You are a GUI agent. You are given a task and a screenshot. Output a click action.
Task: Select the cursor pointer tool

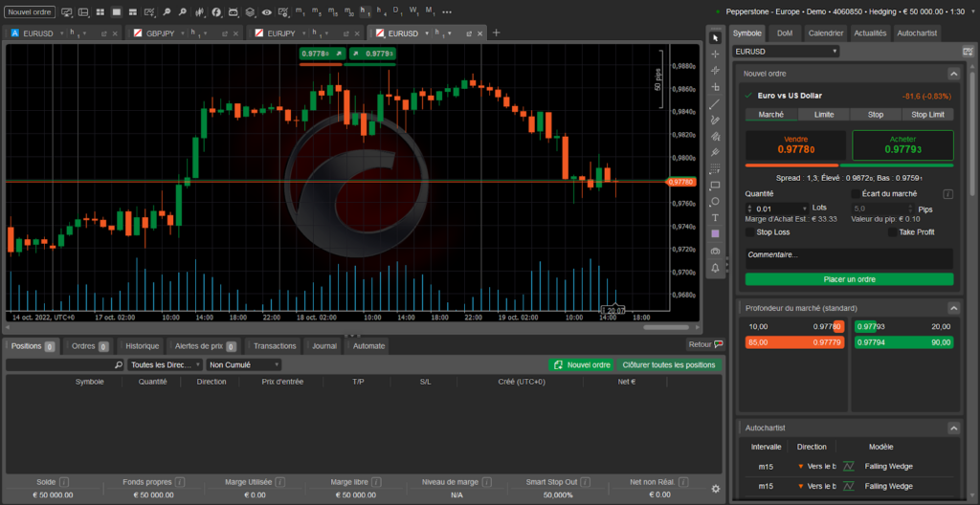click(716, 38)
